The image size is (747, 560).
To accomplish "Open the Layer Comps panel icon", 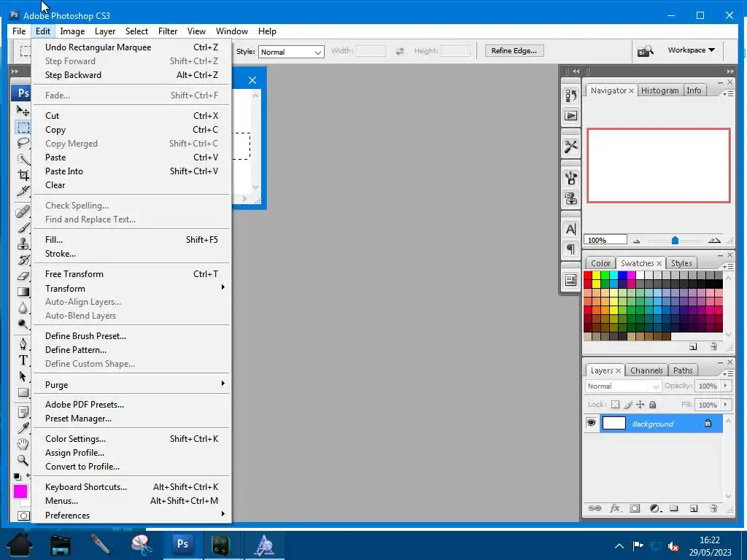I will pos(570,280).
